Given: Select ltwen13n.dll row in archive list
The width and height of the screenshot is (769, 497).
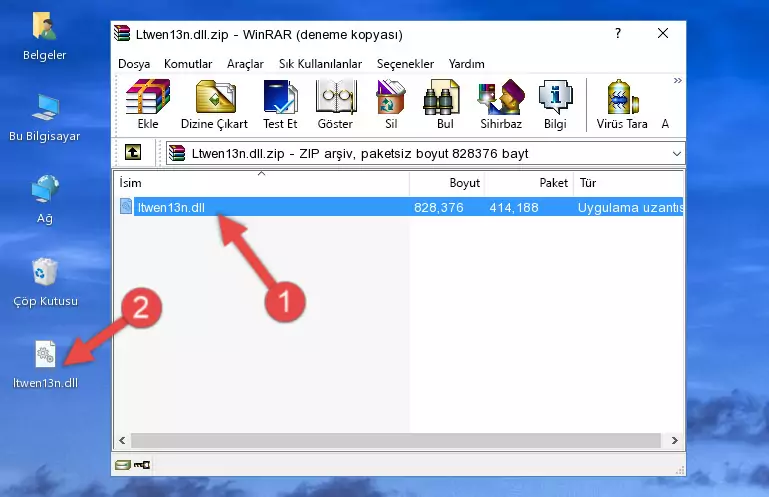Looking at the screenshot, I should [399, 207].
